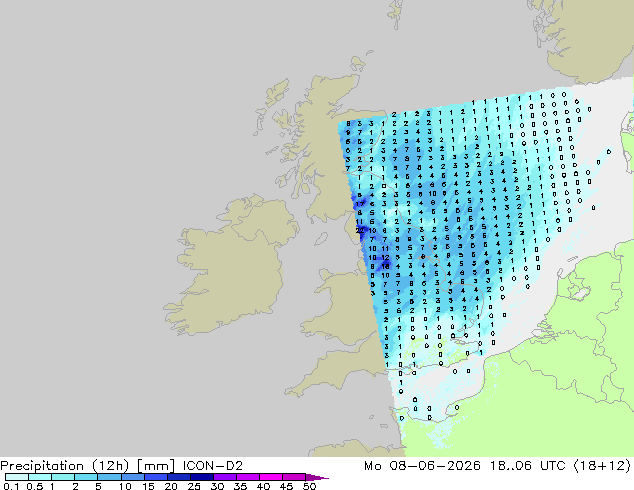Click the 10–15 mm legend swatch
The height and width of the screenshot is (490, 634).
(x=132, y=477)
